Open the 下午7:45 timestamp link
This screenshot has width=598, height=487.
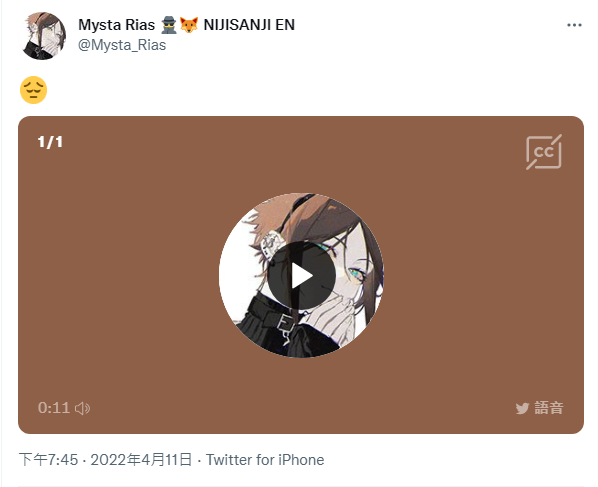48,460
